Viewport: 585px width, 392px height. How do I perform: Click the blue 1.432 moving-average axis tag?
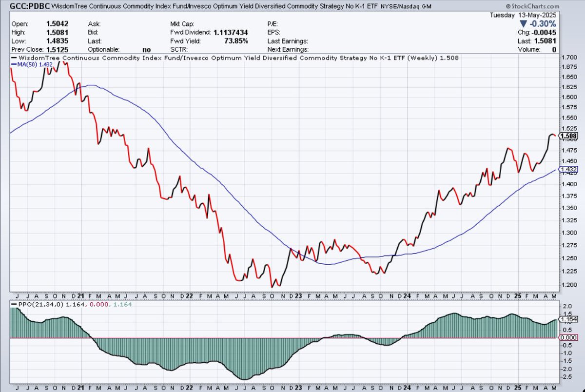[569, 169]
